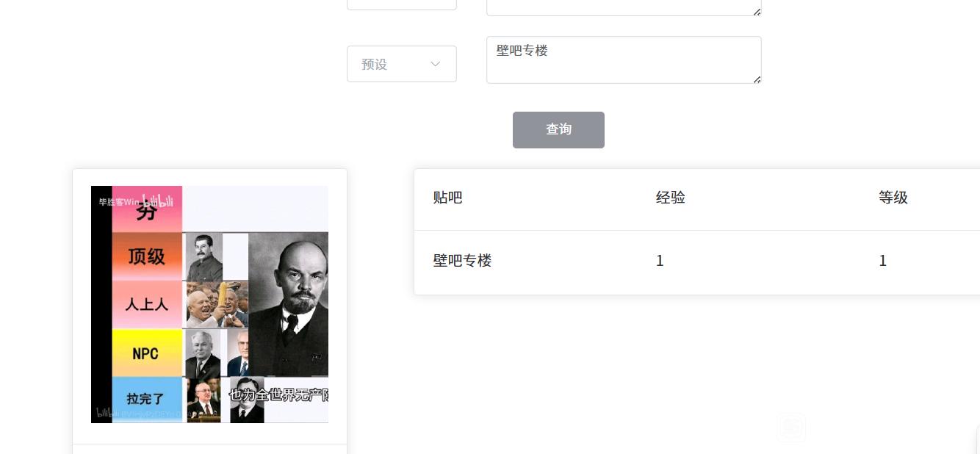Click resize handle of 壁吧专楼 textarea

pos(757,79)
